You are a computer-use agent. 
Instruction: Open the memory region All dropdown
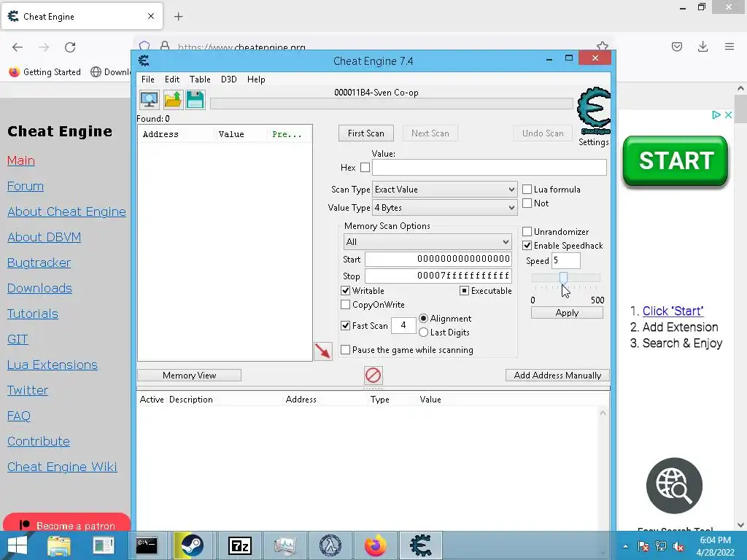pos(427,242)
